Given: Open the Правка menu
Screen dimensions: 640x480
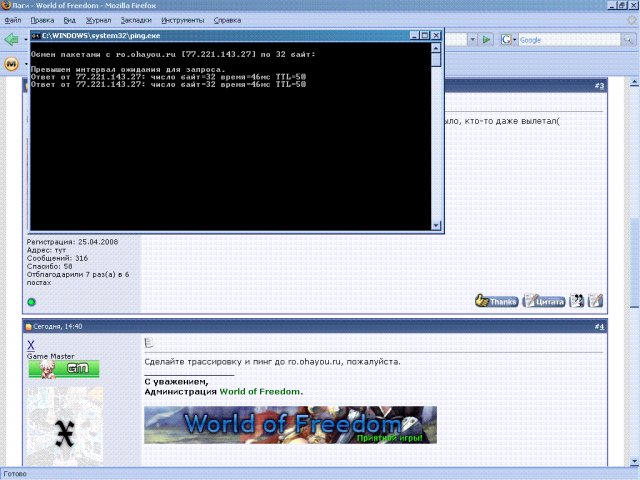Looking at the screenshot, I should tap(42, 20).
